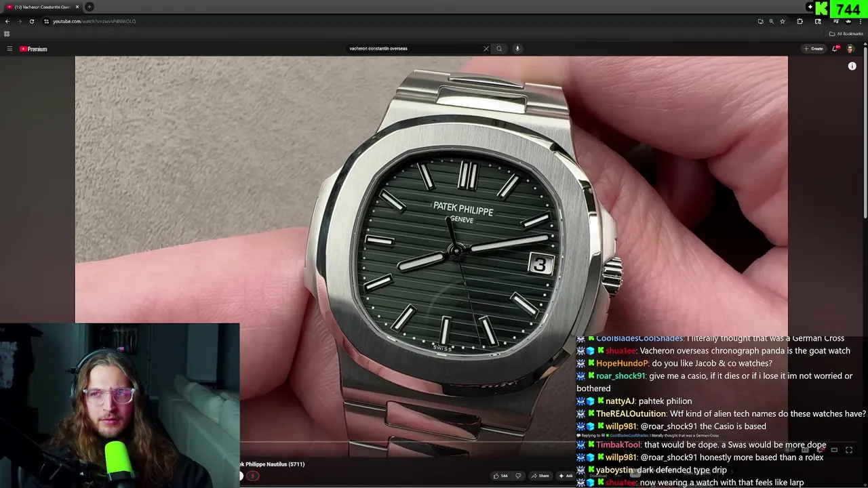Open the browser three-dot menu
Screen dimensions: 868x488
(861, 21)
